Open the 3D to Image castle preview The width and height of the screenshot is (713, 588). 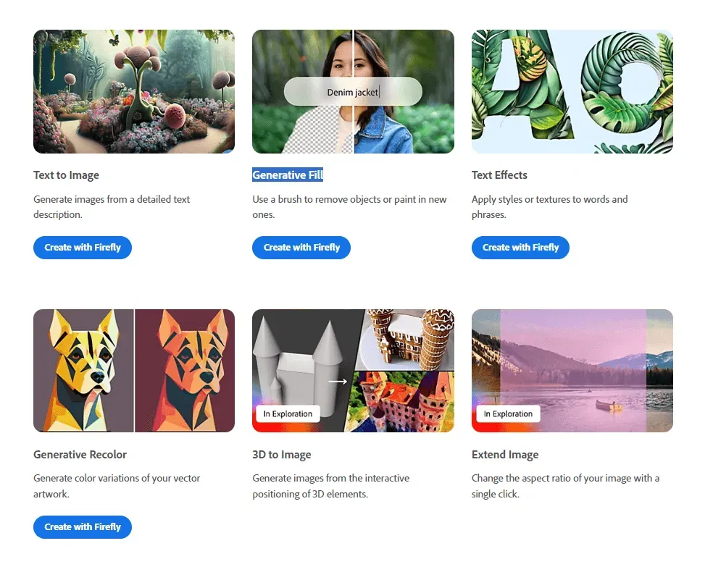[353, 371]
